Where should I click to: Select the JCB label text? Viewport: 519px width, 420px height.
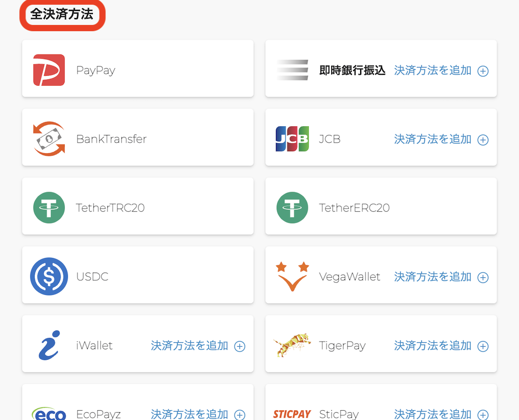pos(330,139)
